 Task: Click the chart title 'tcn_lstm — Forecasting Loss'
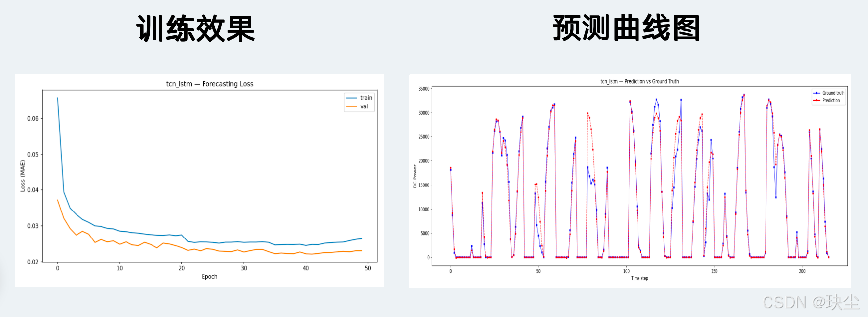point(209,84)
